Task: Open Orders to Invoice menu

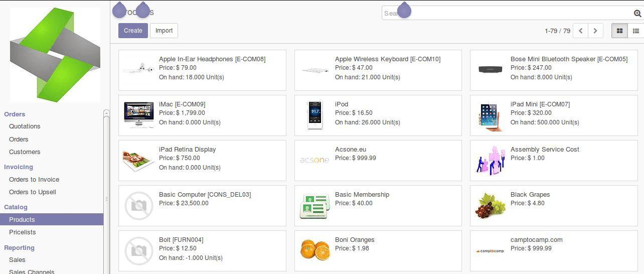Action: pyautogui.click(x=34, y=180)
